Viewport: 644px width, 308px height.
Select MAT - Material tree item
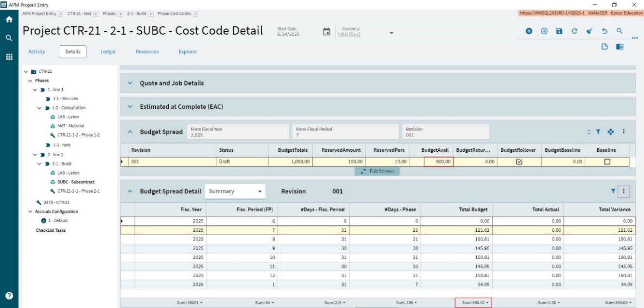[70, 126]
